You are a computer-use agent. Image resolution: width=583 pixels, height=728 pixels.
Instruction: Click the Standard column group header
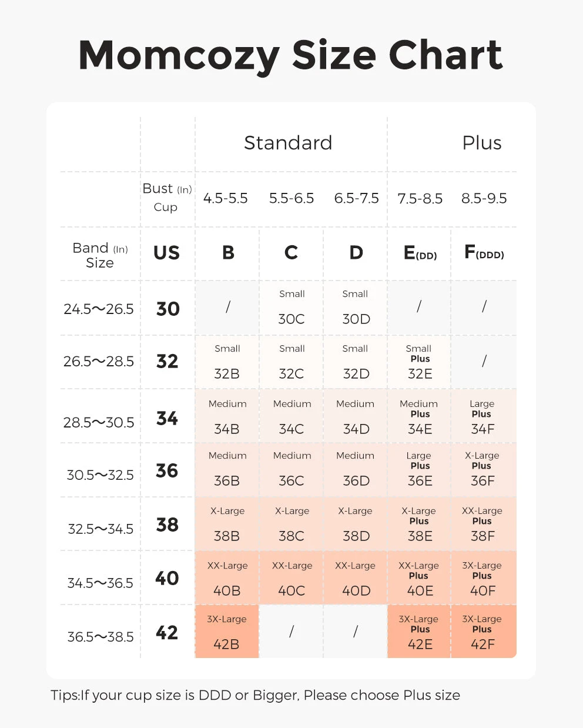pos(288,143)
